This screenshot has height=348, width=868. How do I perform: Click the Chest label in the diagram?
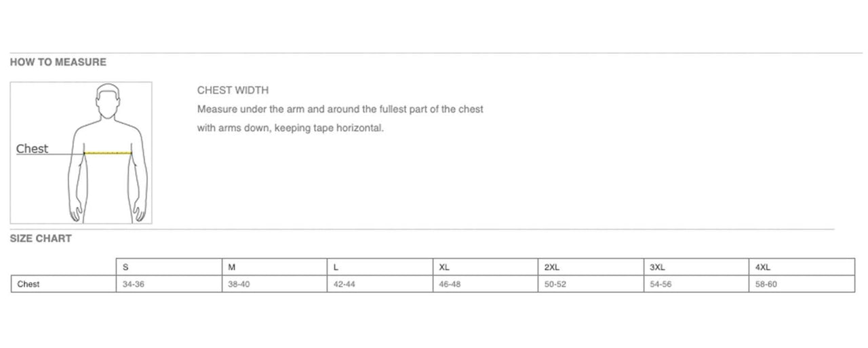(x=32, y=149)
